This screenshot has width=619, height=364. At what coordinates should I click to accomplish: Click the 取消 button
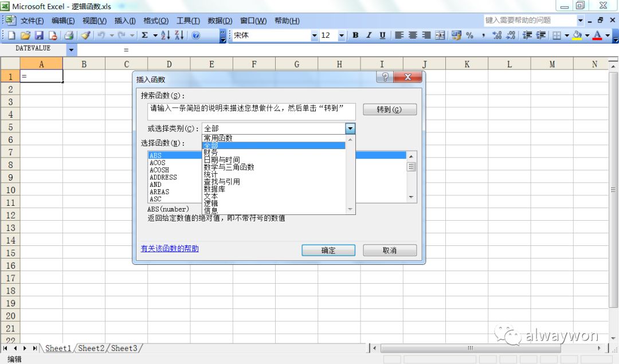click(390, 251)
